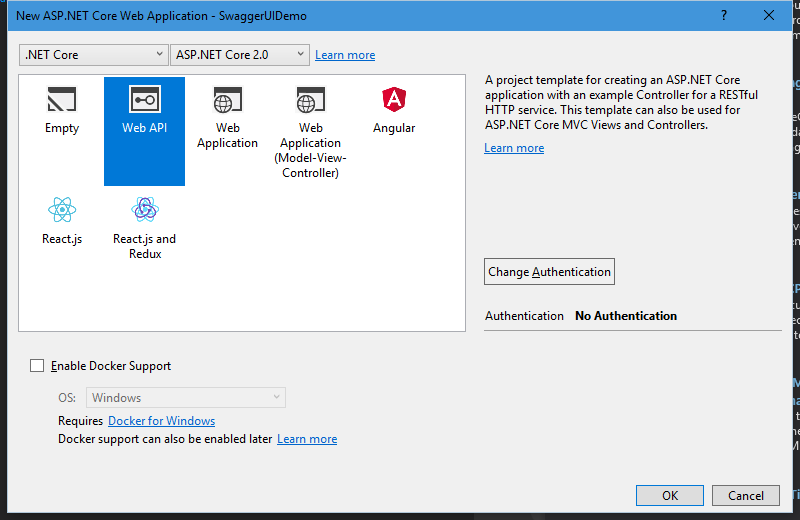This screenshot has width=800, height=520.
Task: Select Web Application (Model-View-Controller) template icon
Action: [310, 100]
